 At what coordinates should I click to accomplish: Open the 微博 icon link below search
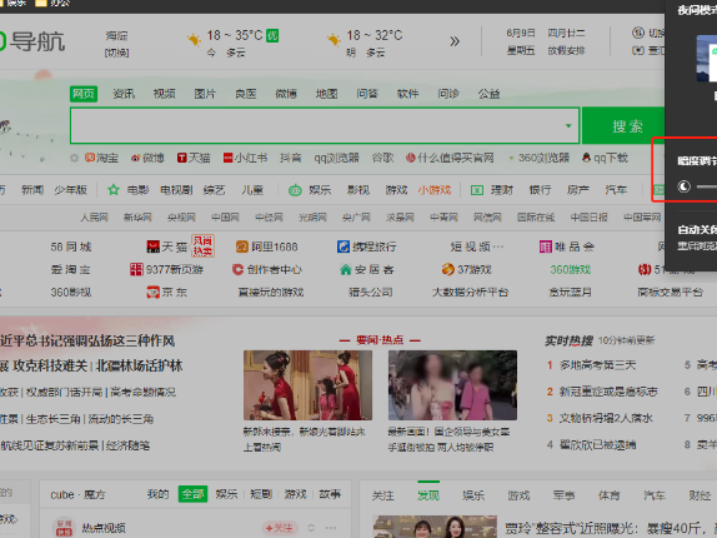coord(135,158)
